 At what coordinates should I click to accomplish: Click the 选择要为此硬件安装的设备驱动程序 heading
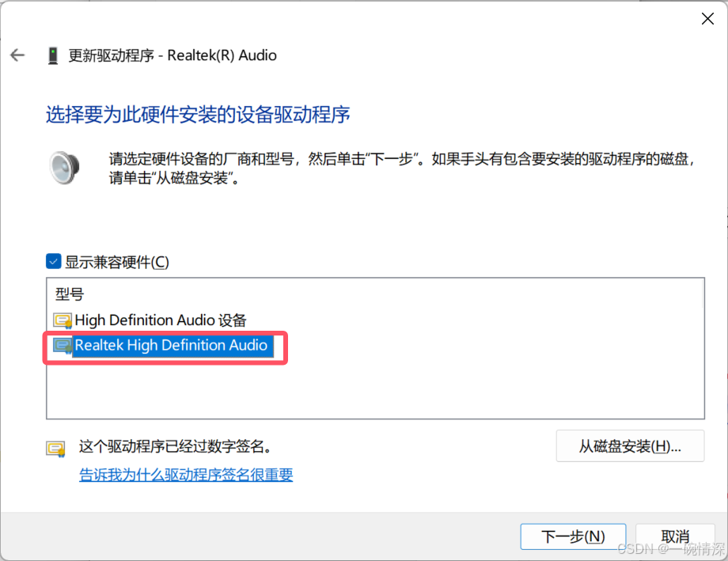point(198,115)
